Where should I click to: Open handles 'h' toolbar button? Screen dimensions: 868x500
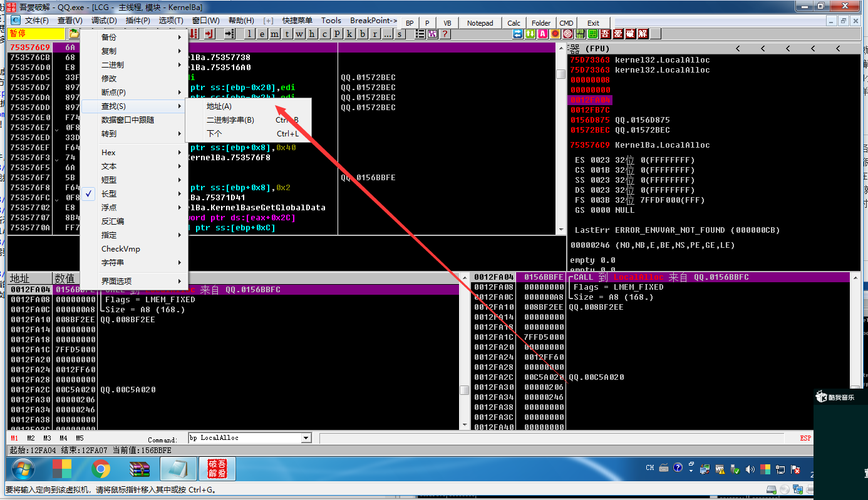(312, 34)
